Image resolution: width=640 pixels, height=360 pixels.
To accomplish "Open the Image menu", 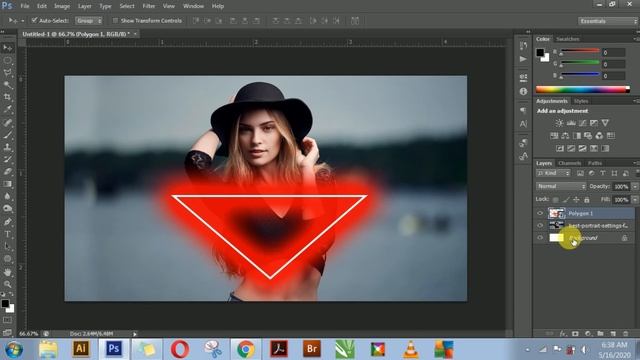I will 62,6.
